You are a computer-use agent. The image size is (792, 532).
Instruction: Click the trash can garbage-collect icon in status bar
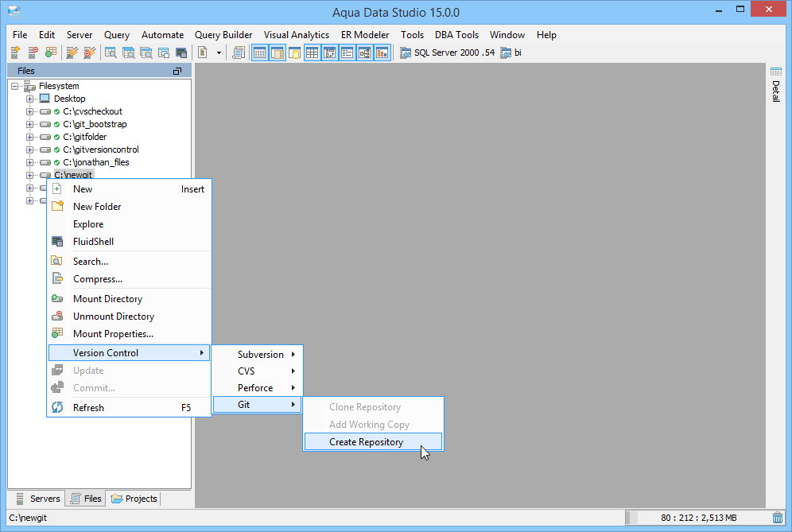coord(778,518)
